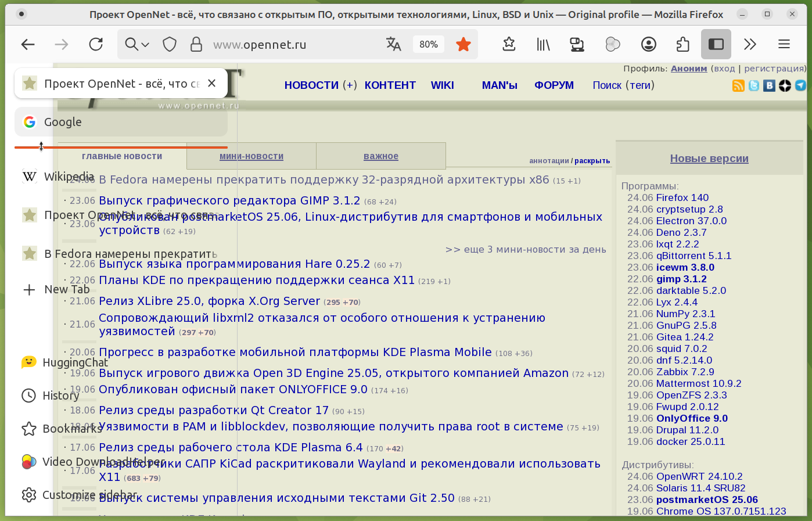Open the bookmarks toolbar star-tray icon

[x=509, y=44]
